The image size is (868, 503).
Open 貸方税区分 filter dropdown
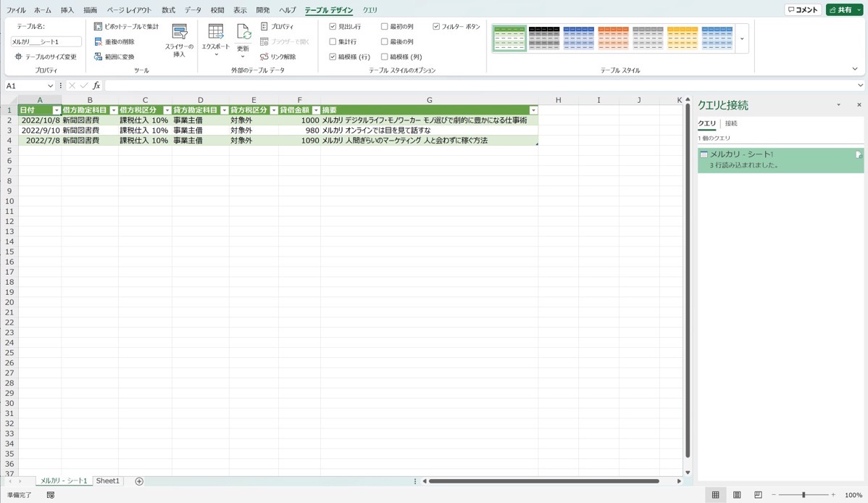click(x=273, y=110)
